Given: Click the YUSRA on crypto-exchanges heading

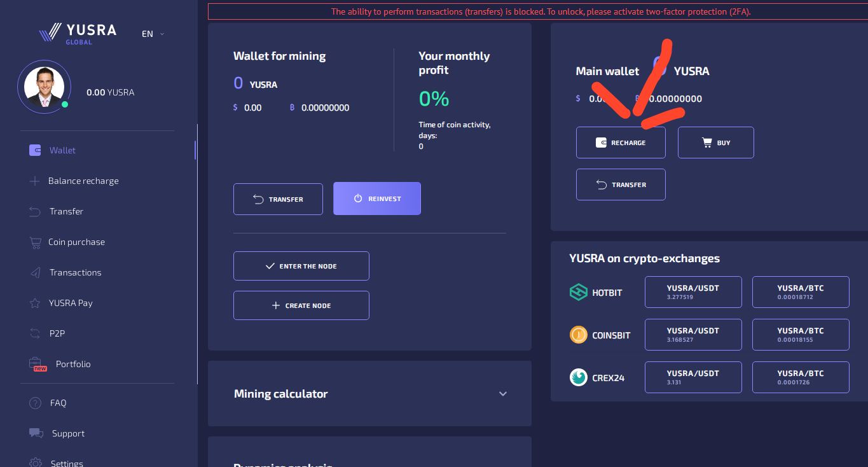Looking at the screenshot, I should (645, 258).
